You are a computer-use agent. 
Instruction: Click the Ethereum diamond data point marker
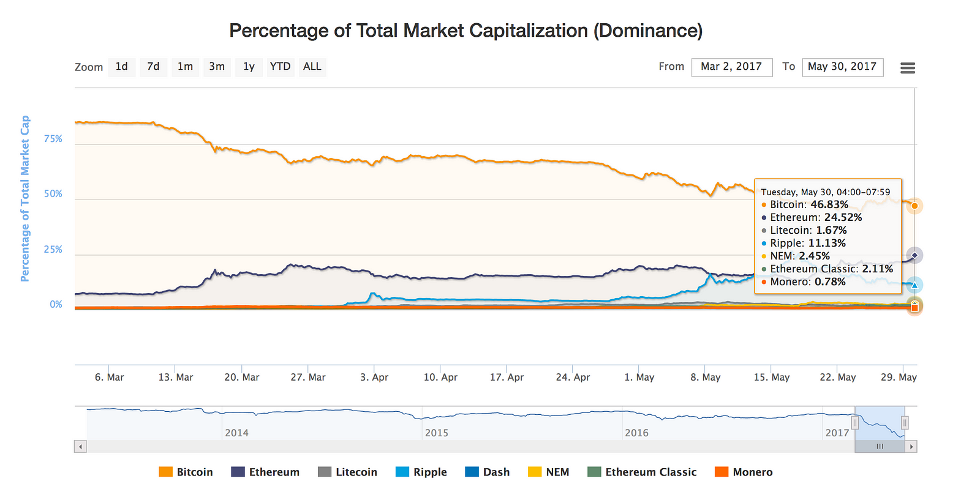(x=914, y=255)
